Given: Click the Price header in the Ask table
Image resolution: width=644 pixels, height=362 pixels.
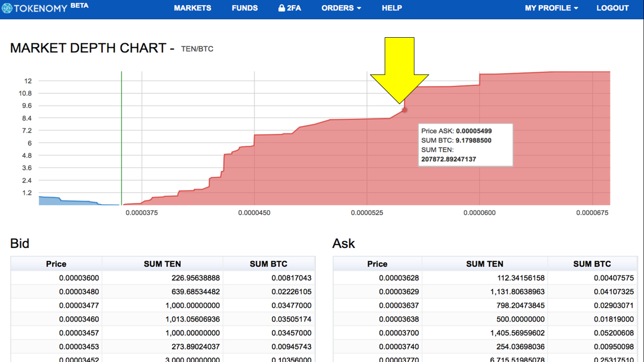Looking at the screenshot, I should [x=377, y=264].
